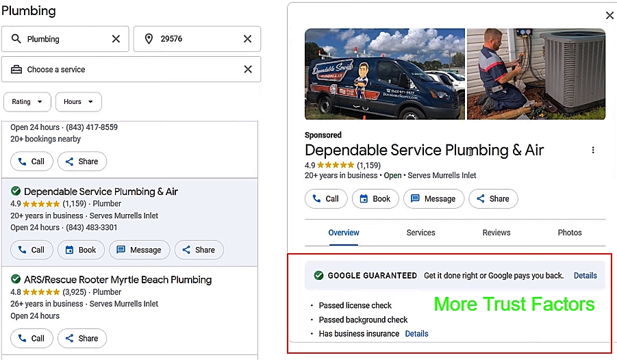Click the briefcase service icon

coord(16,70)
